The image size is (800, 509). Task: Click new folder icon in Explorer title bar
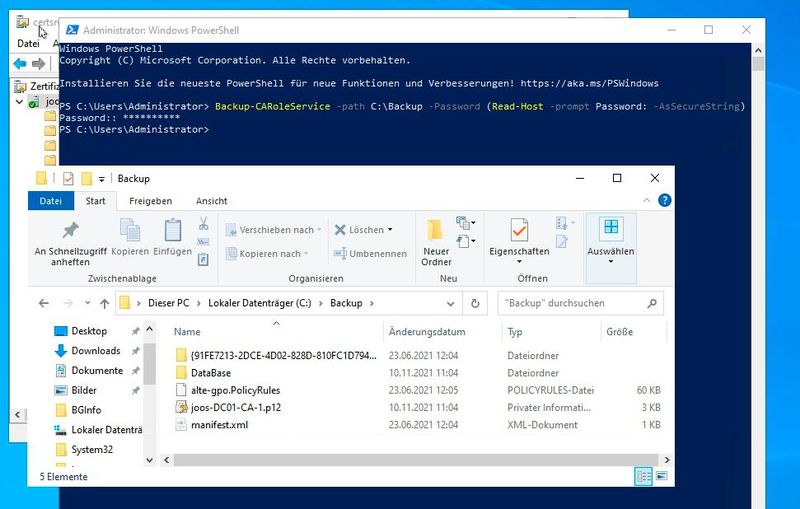pos(87,179)
